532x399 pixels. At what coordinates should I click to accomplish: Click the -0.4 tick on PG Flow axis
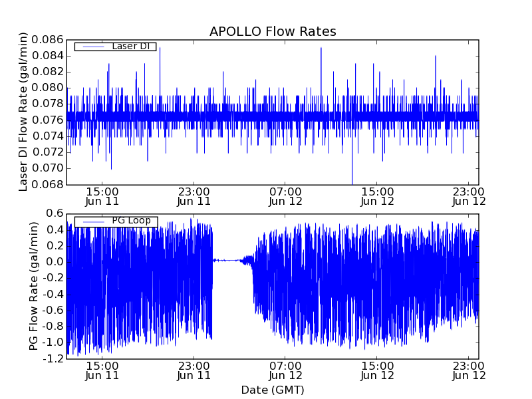click(53, 294)
